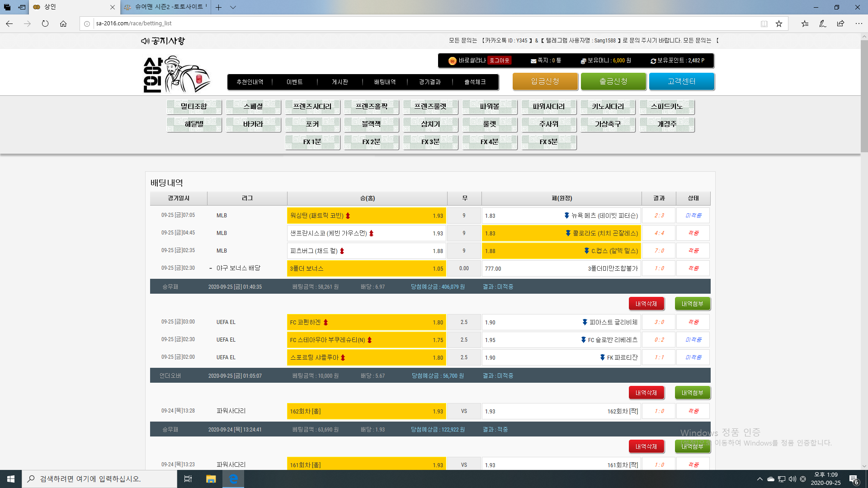Expand hidden system tray icons
Image resolution: width=868 pixels, height=488 pixels.
pyautogui.click(x=759, y=479)
